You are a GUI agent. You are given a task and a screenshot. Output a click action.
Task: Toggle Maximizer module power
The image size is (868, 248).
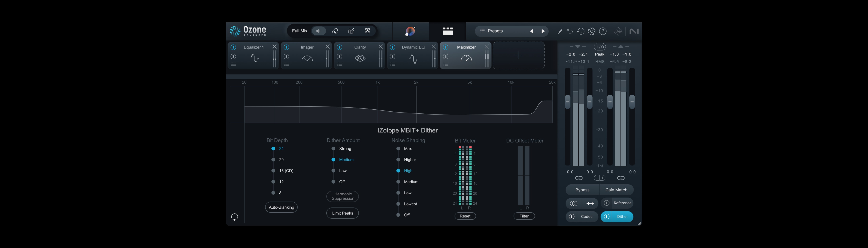coord(446,47)
